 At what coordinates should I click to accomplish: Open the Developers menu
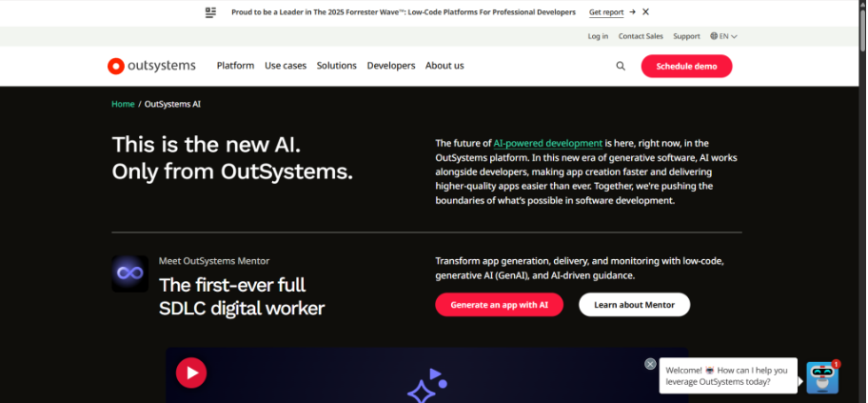click(391, 66)
